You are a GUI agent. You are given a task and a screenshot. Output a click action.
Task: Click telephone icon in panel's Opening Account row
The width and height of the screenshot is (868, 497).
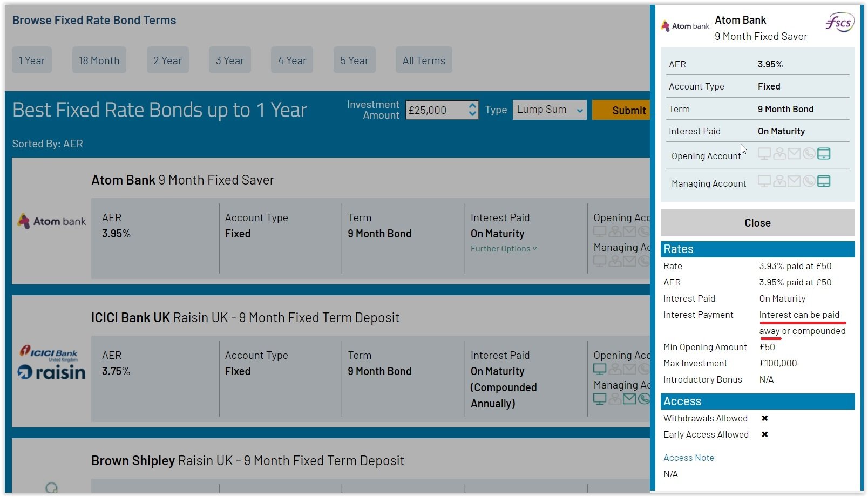click(809, 154)
